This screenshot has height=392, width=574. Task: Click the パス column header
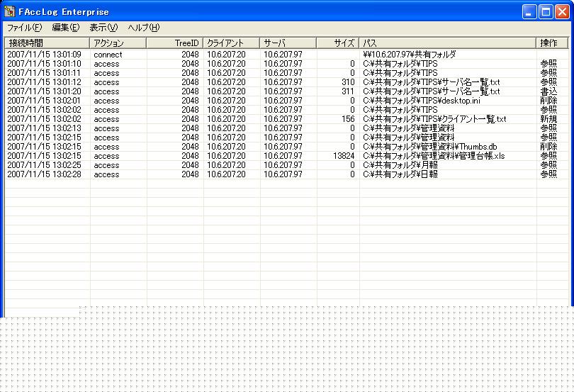click(x=446, y=43)
